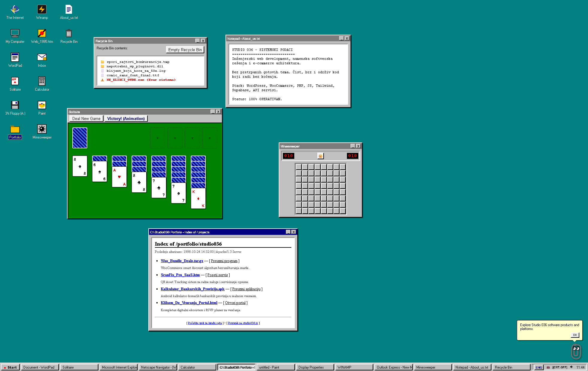Click the paperclip assistant character
The image size is (588, 371).
tap(576, 352)
